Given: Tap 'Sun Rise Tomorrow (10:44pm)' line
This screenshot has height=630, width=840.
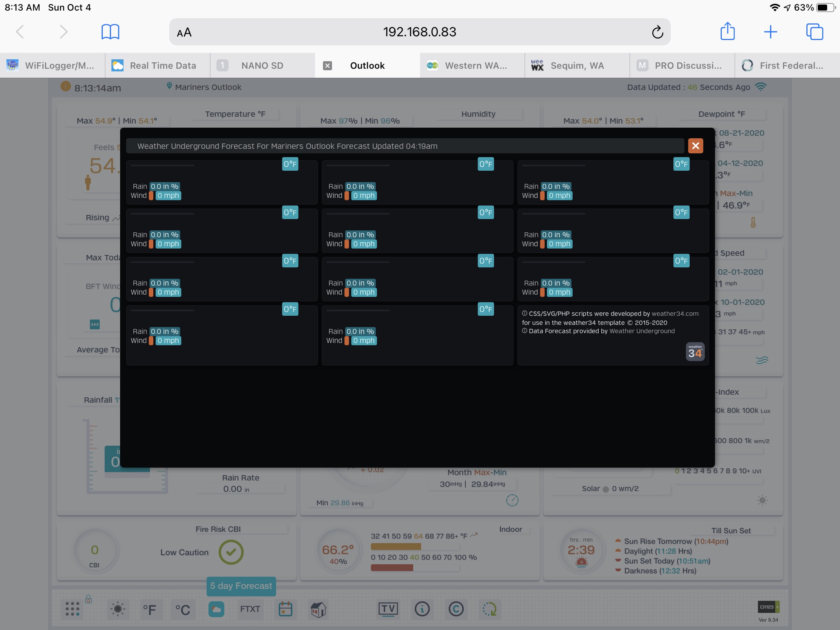Looking at the screenshot, I should point(676,541).
